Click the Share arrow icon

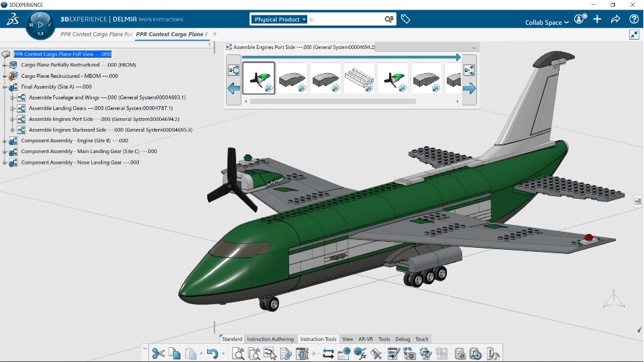pos(615,19)
